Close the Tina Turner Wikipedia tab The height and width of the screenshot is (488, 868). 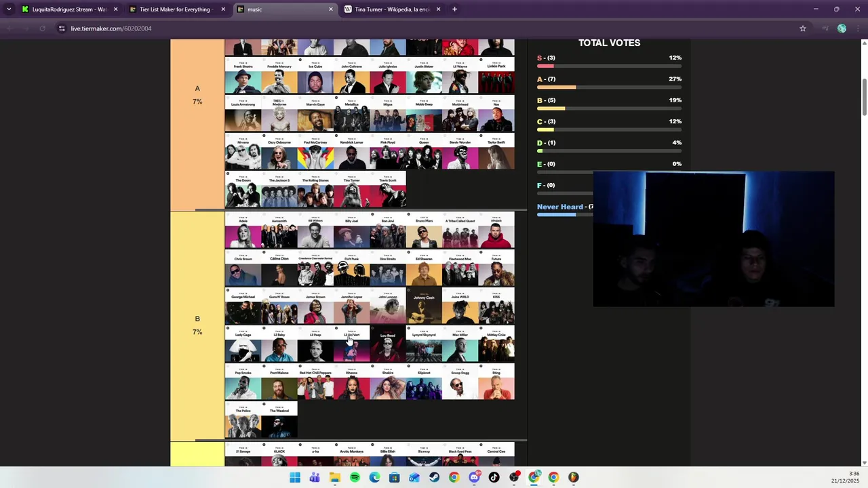click(x=438, y=9)
